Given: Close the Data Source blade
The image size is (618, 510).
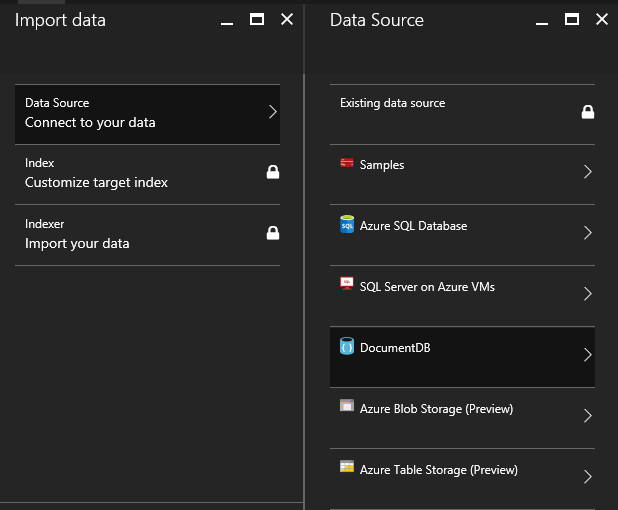Looking at the screenshot, I should click(602, 19).
